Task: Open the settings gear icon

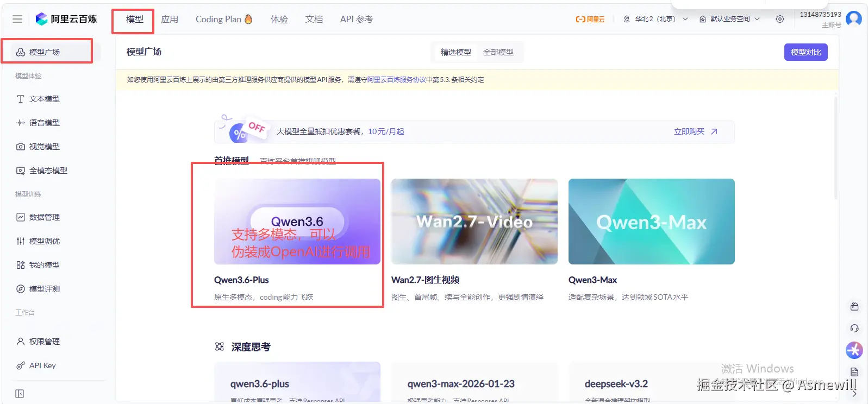Action: (780, 19)
